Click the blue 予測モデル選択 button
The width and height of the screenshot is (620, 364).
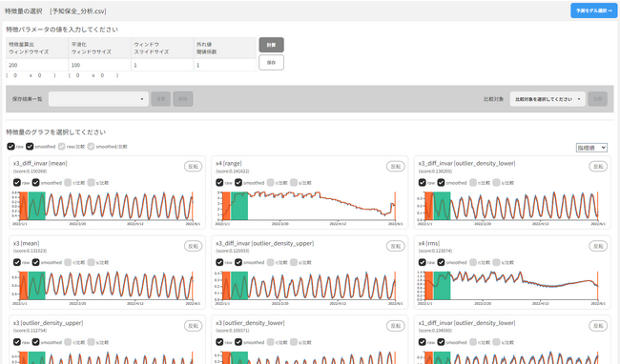click(x=593, y=10)
